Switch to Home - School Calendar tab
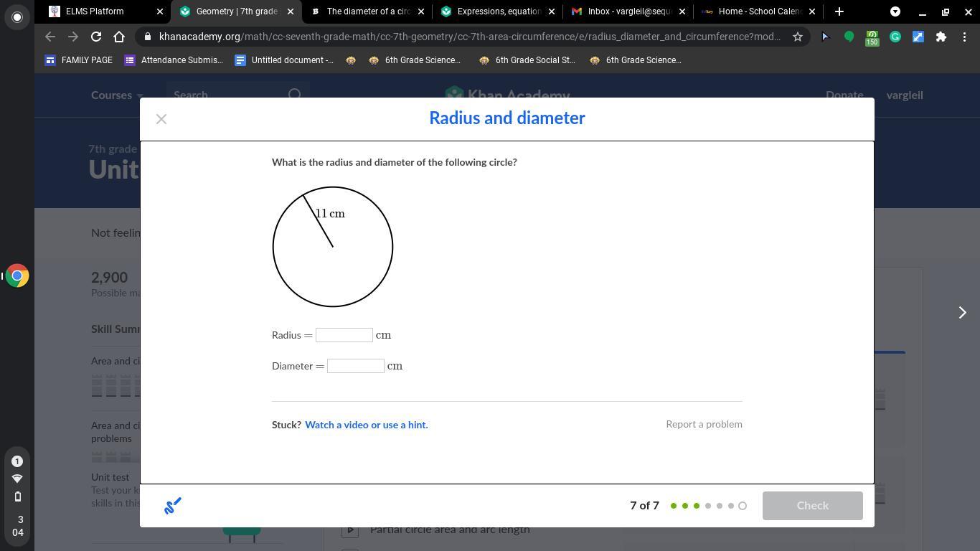 758,11
